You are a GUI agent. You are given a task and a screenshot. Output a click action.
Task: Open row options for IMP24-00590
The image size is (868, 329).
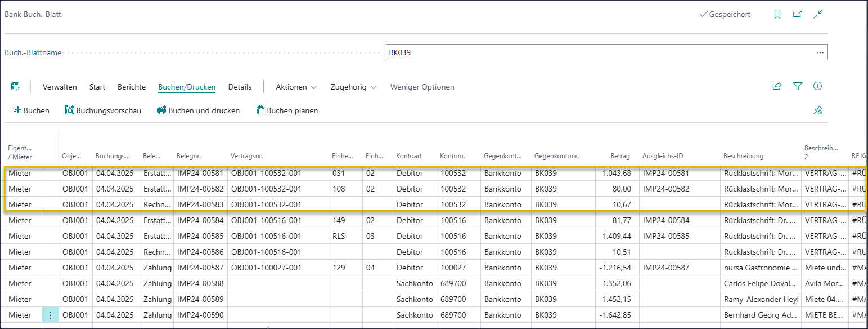(x=50, y=315)
